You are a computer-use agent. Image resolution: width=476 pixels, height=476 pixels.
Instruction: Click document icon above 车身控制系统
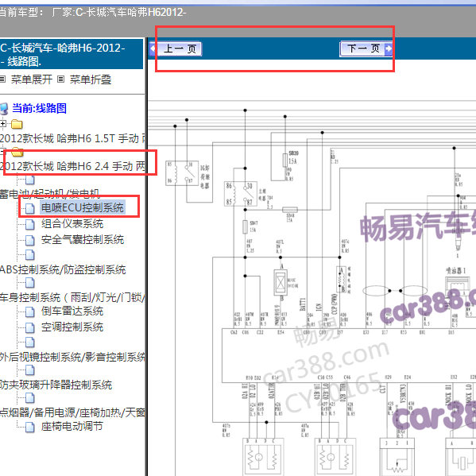point(30,283)
